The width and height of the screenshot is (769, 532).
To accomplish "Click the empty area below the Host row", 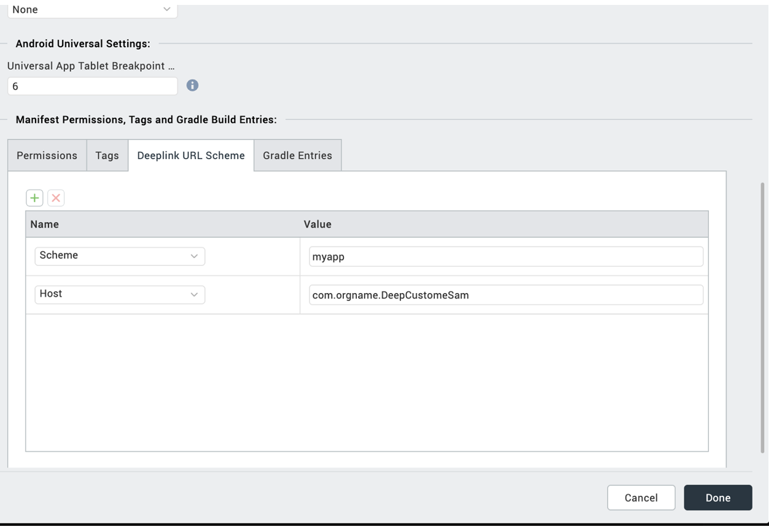I will 367,382.
